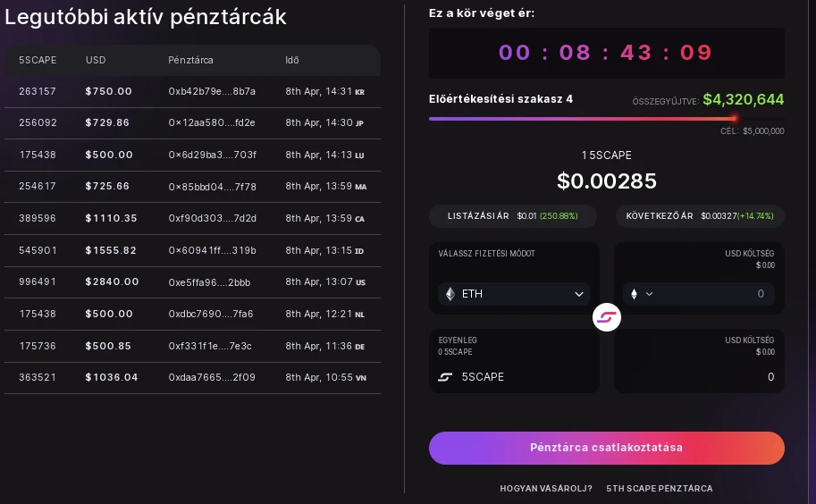This screenshot has height=504, width=816.
Task: Click the Idő column header
Action: click(292, 61)
